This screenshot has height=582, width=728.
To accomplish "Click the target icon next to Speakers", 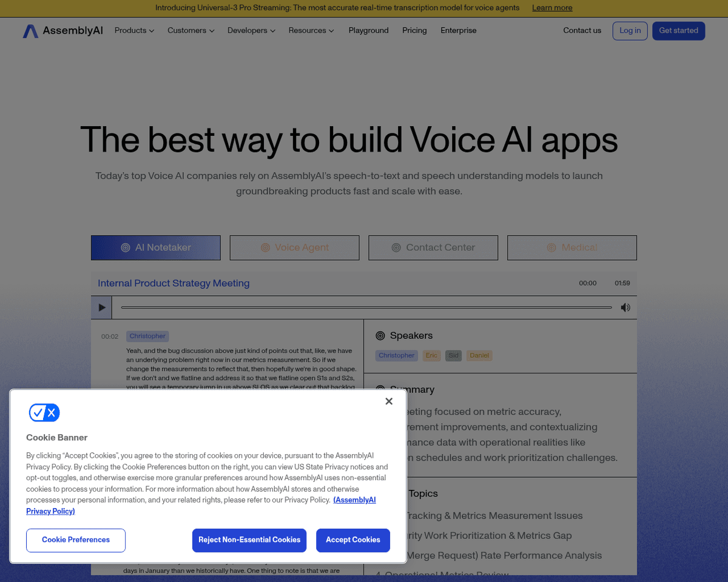I will click(380, 336).
